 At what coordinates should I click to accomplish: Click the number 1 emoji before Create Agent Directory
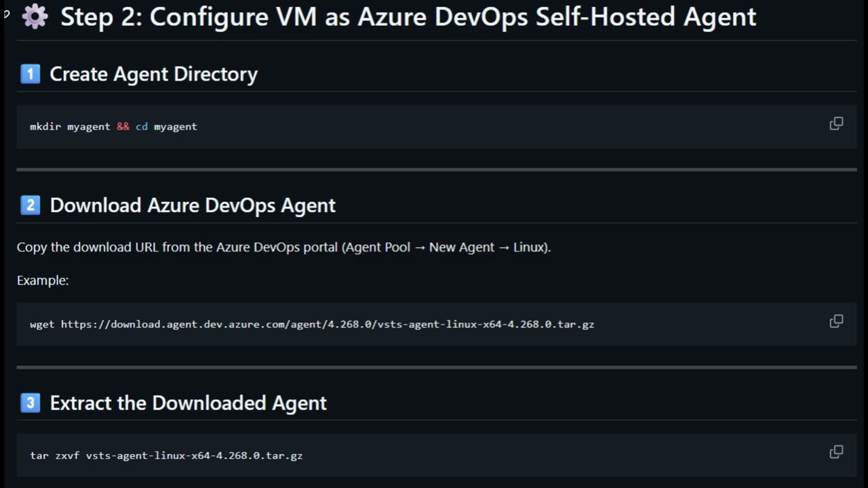coord(30,74)
